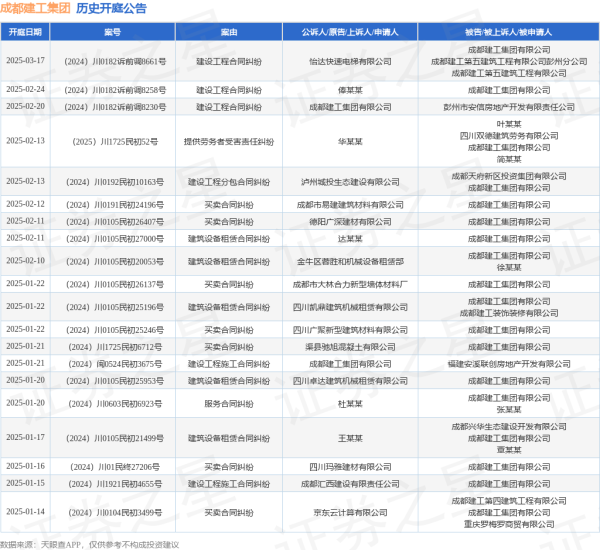Click plaintiff 成都市大林合力新型墙体材料厂
600x550 pixels.
tap(350, 285)
